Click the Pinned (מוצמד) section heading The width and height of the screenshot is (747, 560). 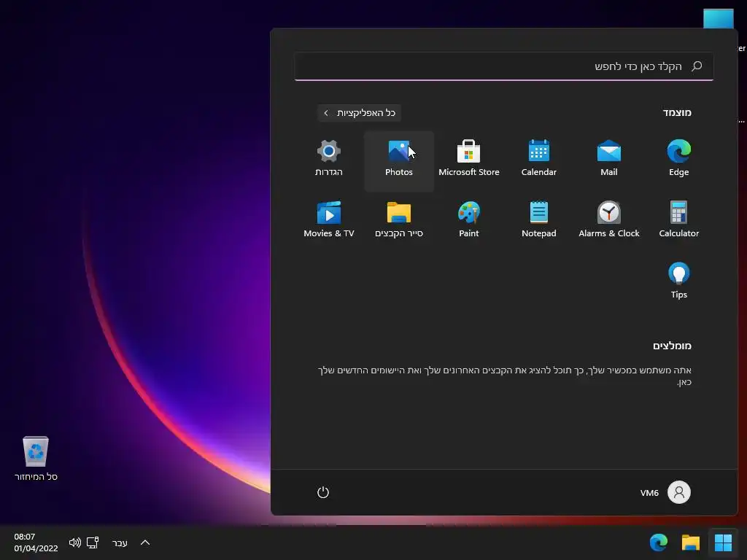677,113
